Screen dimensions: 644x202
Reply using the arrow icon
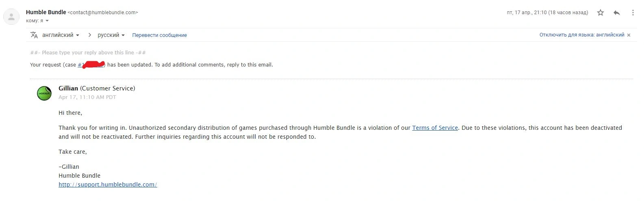pyautogui.click(x=616, y=13)
